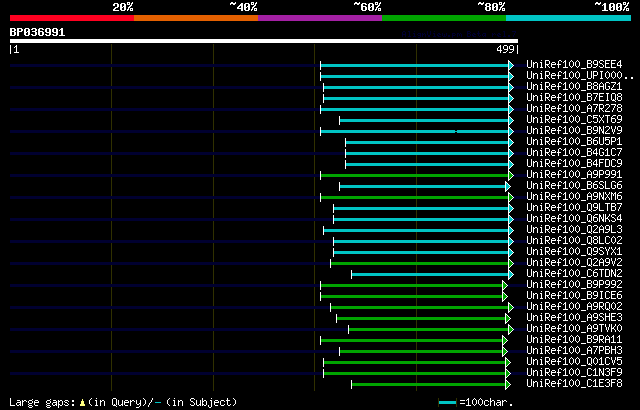640x410 pixels.
Task: Click the green arrowhead of B9ICE6 alignment
Action: tap(505, 297)
